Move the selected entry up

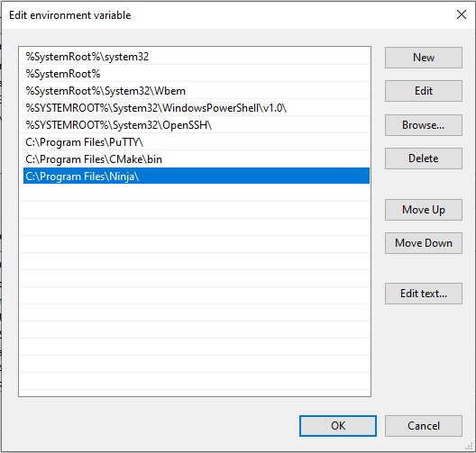[x=424, y=210]
